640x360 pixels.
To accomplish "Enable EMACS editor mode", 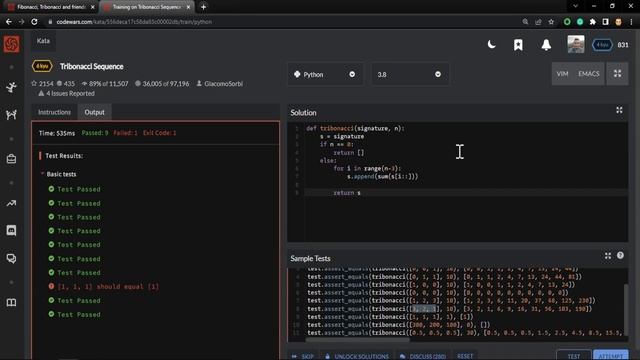I will (x=589, y=74).
